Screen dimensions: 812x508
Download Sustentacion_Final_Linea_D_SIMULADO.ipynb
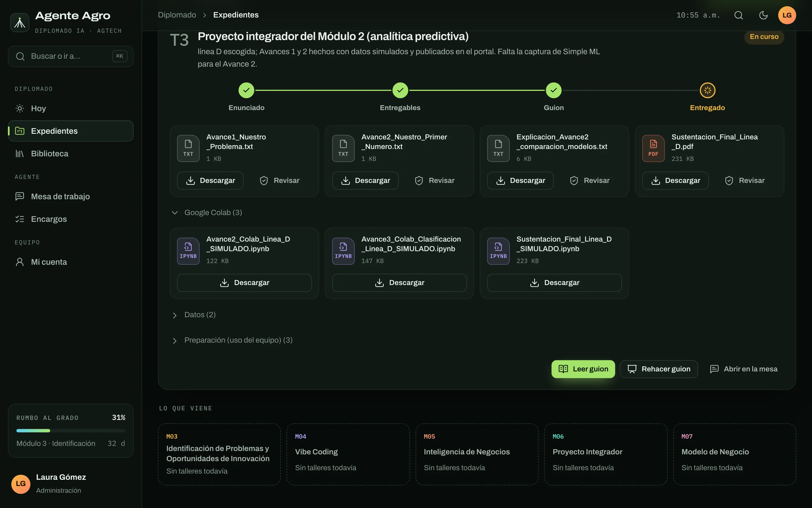point(554,283)
